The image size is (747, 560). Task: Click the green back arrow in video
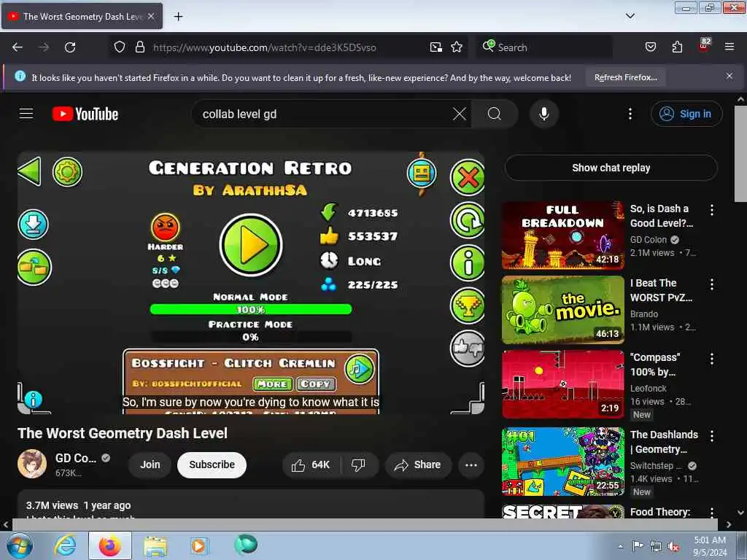pyautogui.click(x=29, y=171)
